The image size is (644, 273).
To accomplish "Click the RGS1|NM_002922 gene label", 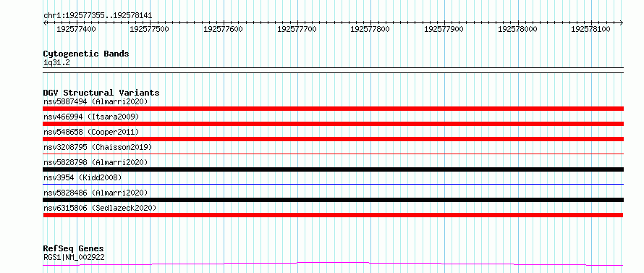I will 74,258.
